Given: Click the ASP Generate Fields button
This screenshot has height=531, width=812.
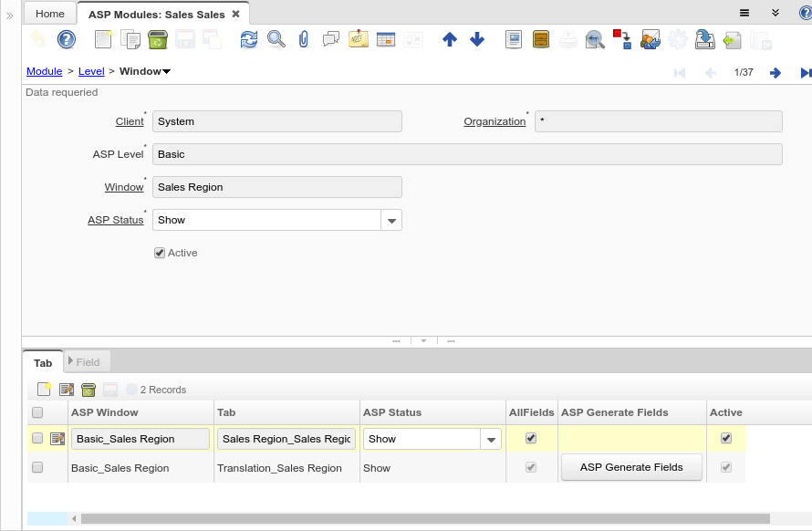Looking at the screenshot, I should [x=631, y=467].
